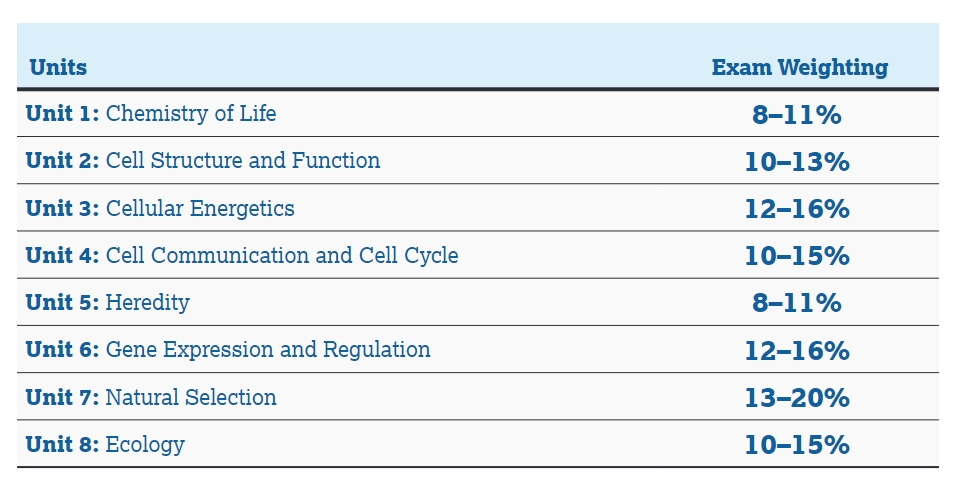Select Unit 8: Ecology row label
Viewport: 958px width, 490px height.
105,444
